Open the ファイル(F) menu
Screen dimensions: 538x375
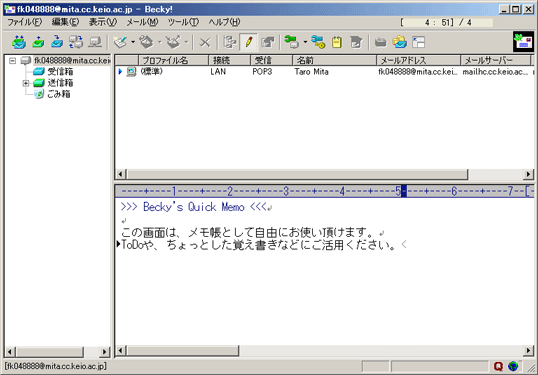pos(25,22)
